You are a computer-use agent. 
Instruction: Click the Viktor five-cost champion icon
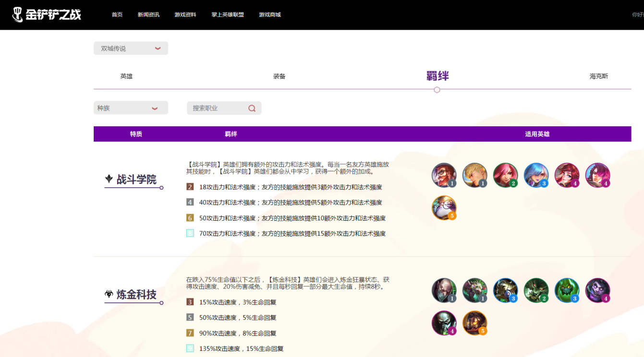click(x=474, y=323)
